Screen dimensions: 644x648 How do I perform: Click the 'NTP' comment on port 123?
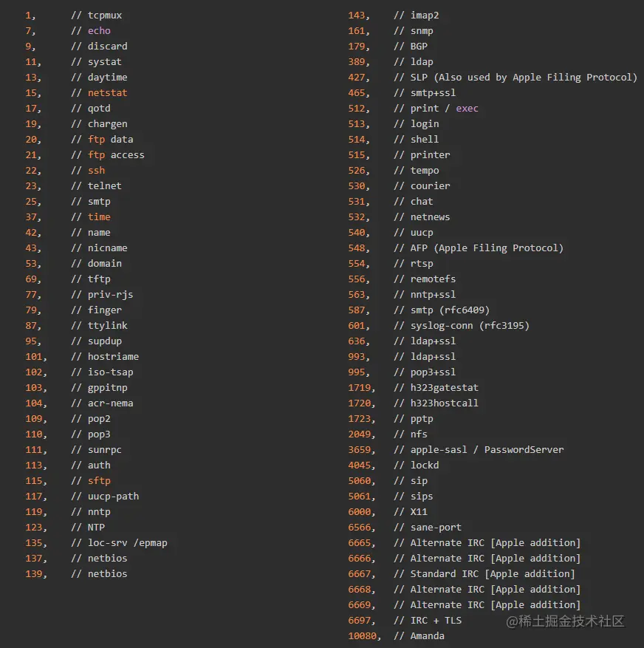pyautogui.click(x=96, y=528)
